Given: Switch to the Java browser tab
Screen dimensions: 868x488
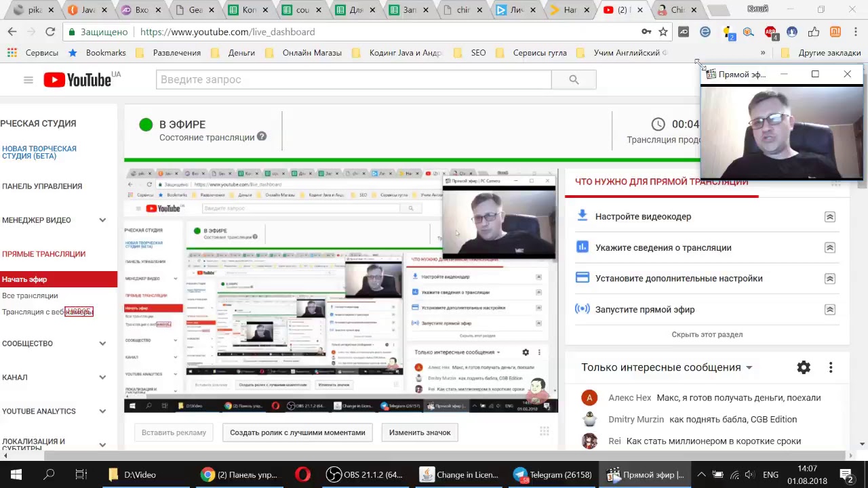Looking at the screenshot, I should [87, 10].
